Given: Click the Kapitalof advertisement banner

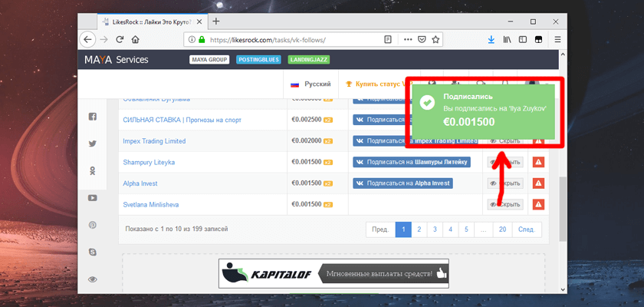Looking at the screenshot, I should tap(333, 273).
